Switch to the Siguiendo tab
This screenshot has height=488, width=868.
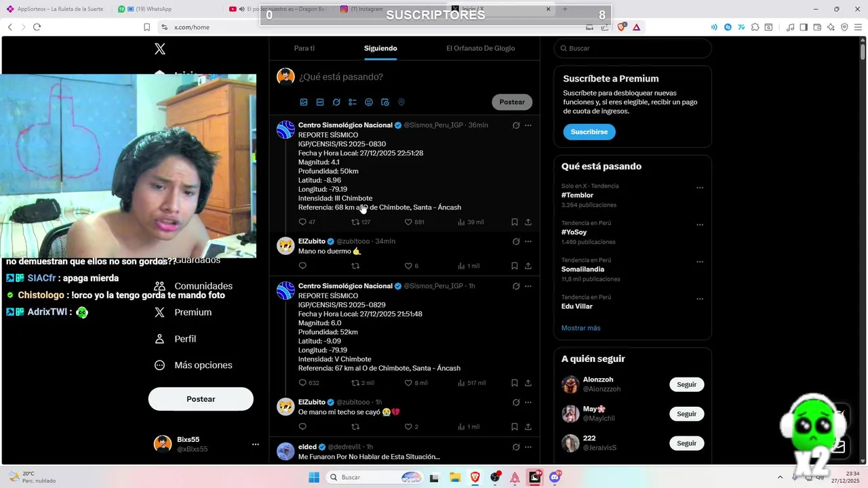(380, 48)
